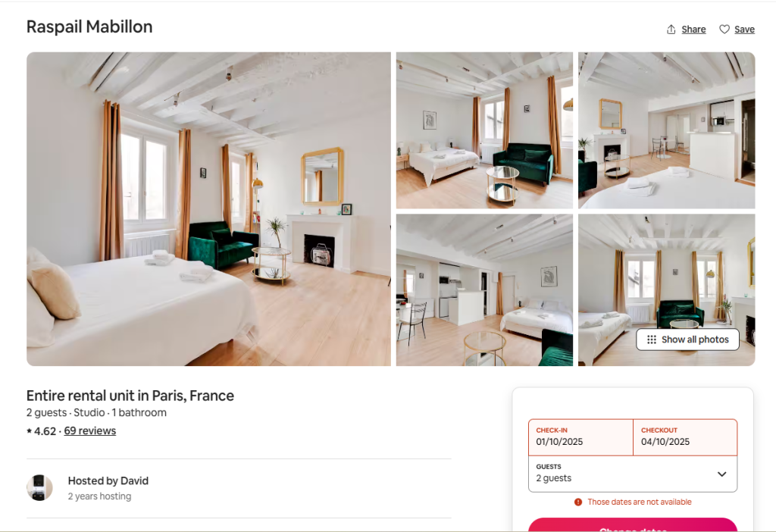Open the 69 reviews link
This screenshot has width=776, height=532.
[90, 431]
